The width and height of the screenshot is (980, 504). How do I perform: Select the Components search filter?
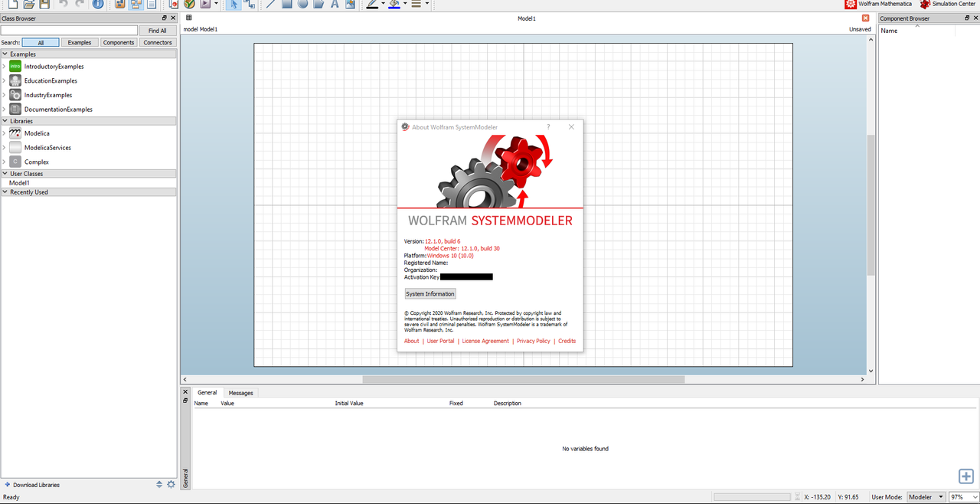point(119,43)
